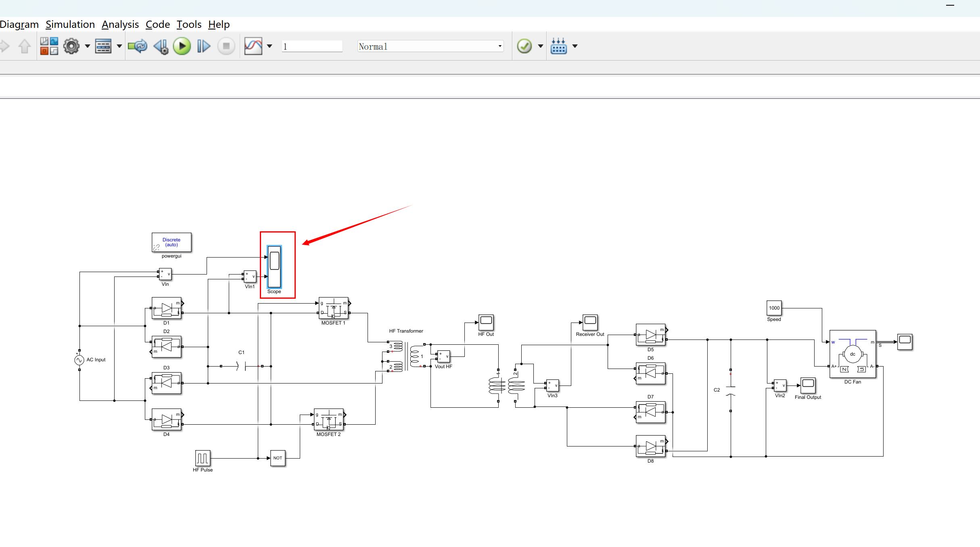
Task: Expand the Model Advisor dropdown arrow
Action: tap(541, 46)
